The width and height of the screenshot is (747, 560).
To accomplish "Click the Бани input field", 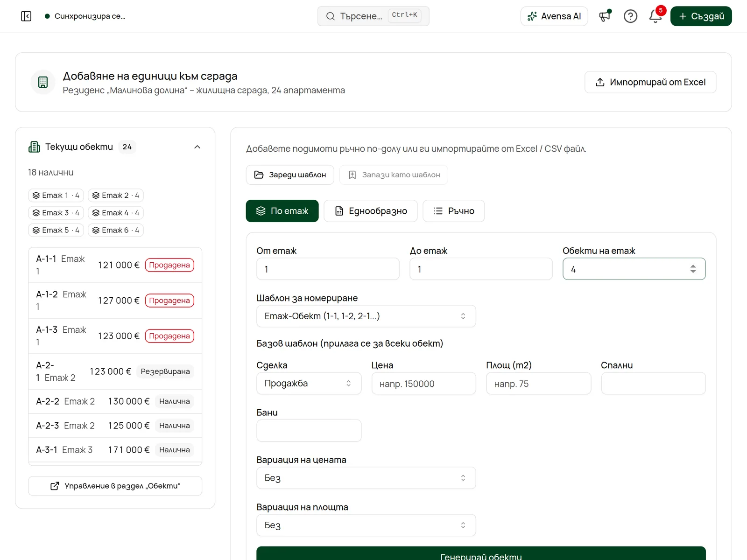I will pyautogui.click(x=309, y=430).
